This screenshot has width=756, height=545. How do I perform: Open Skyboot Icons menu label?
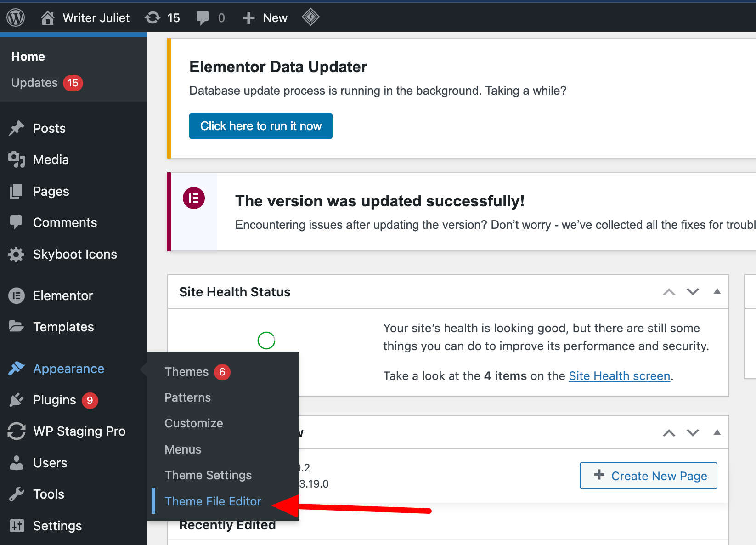pos(75,254)
